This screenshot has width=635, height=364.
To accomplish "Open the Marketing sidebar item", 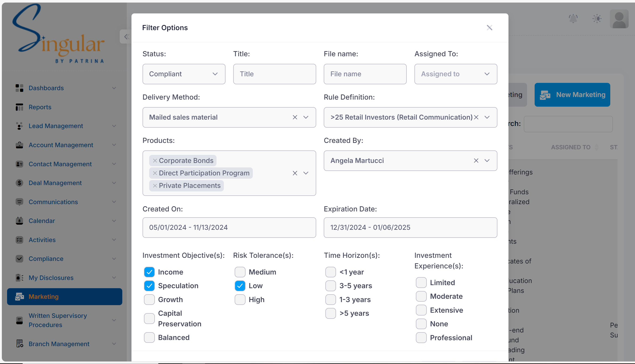I will coord(65,296).
